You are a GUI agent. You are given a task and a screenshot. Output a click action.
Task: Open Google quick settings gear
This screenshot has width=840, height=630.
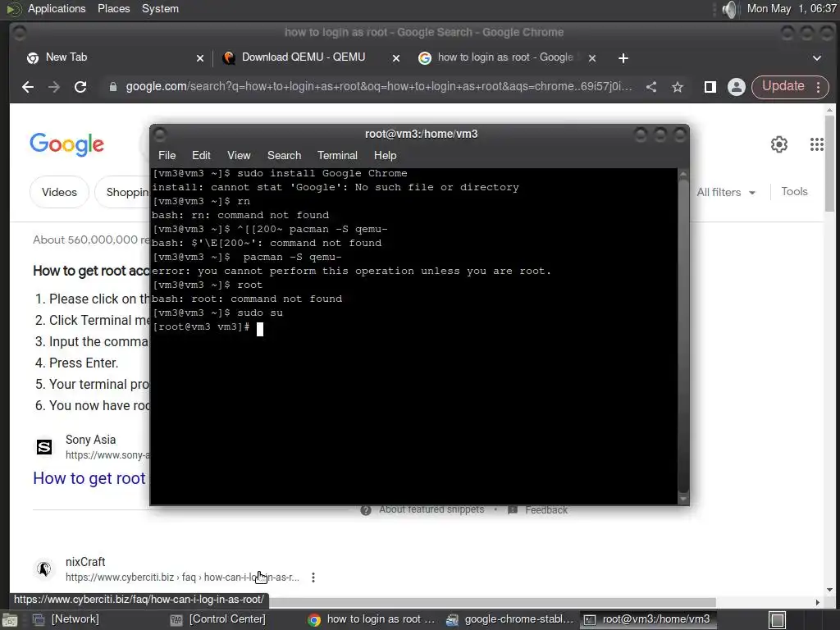coord(779,144)
